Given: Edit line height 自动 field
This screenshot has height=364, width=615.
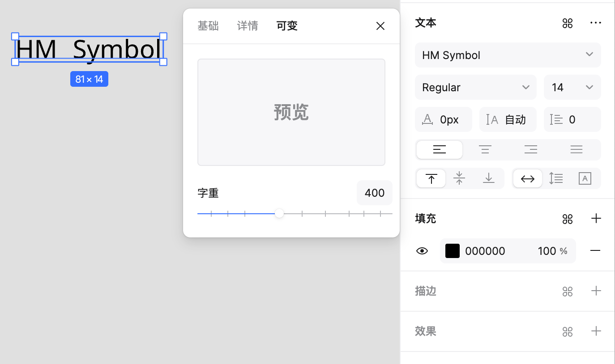Looking at the screenshot, I should 508,119.
